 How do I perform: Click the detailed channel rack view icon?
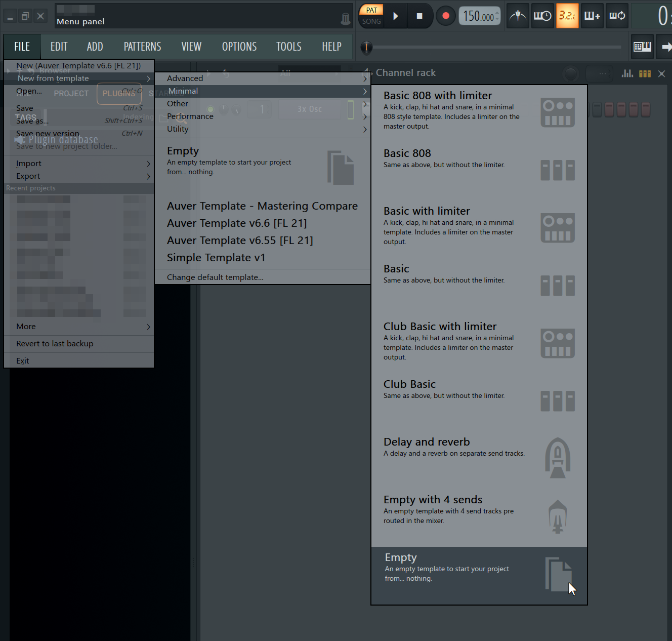tap(627, 73)
